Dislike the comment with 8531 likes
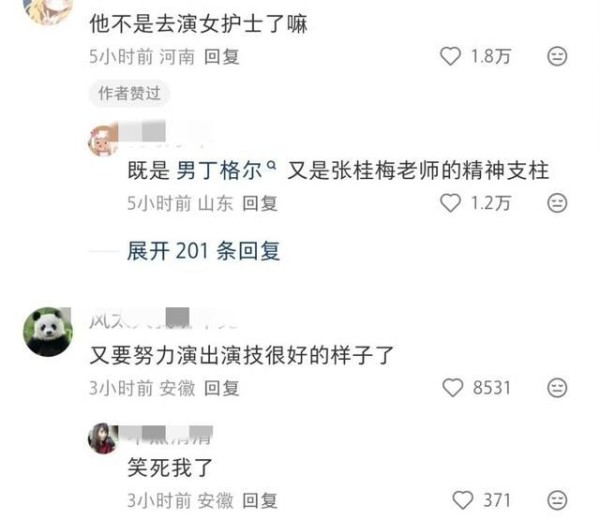 tap(557, 388)
